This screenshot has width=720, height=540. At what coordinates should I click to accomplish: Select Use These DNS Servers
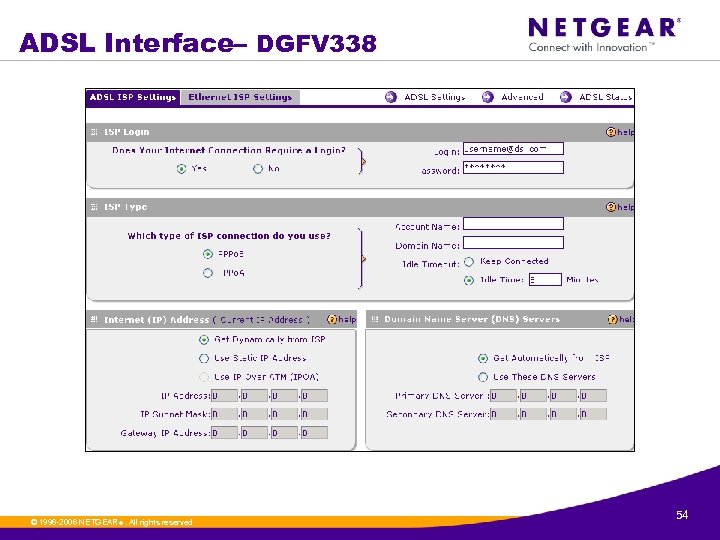[483, 377]
